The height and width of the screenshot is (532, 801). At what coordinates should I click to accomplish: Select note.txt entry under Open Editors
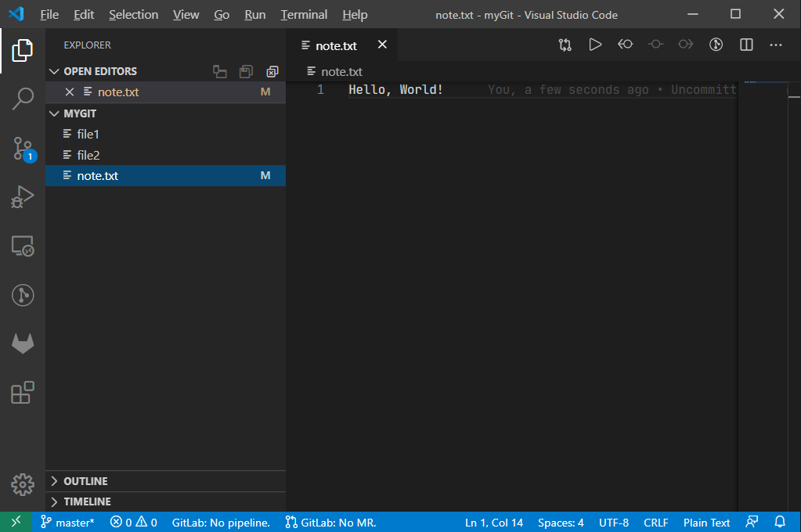(165, 92)
